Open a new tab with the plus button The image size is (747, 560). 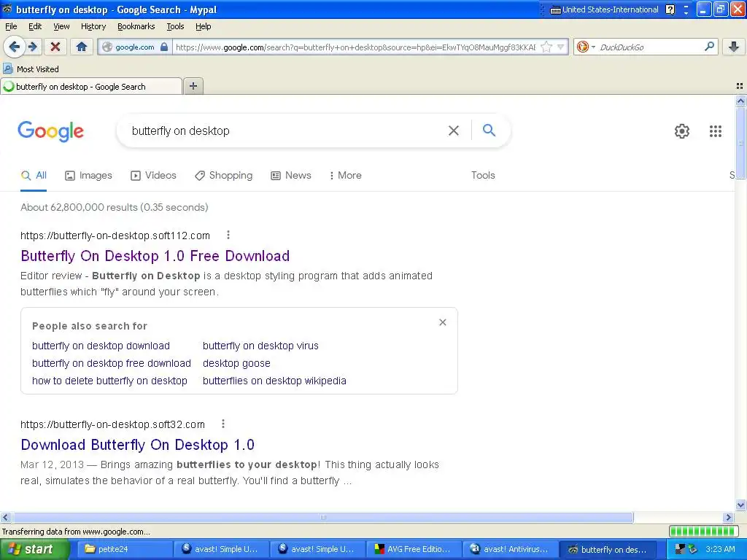193,86
